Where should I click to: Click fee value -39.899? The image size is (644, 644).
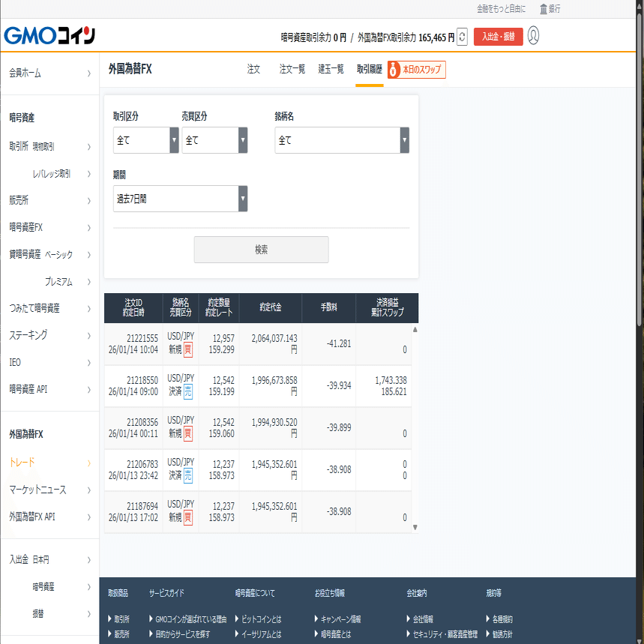coord(339,427)
